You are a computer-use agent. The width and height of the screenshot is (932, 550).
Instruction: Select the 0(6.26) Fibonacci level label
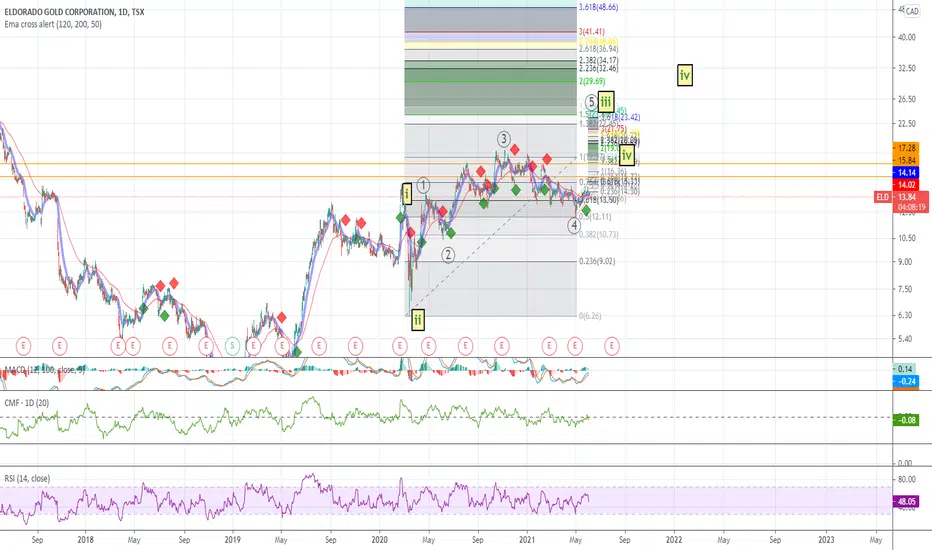590,316
